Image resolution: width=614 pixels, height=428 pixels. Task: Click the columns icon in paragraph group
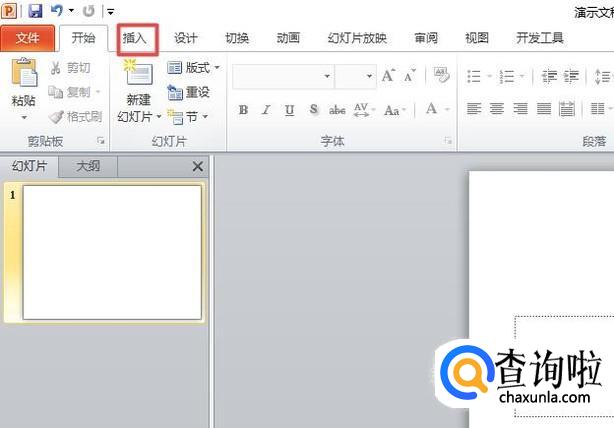pos(598,108)
